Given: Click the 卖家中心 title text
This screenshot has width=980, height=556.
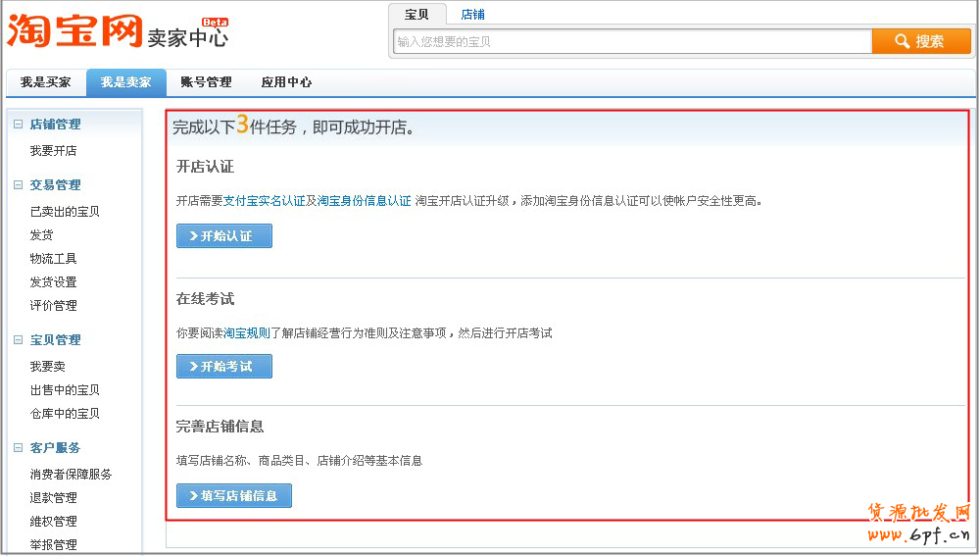Looking at the screenshot, I should pyautogui.click(x=187, y=37).
